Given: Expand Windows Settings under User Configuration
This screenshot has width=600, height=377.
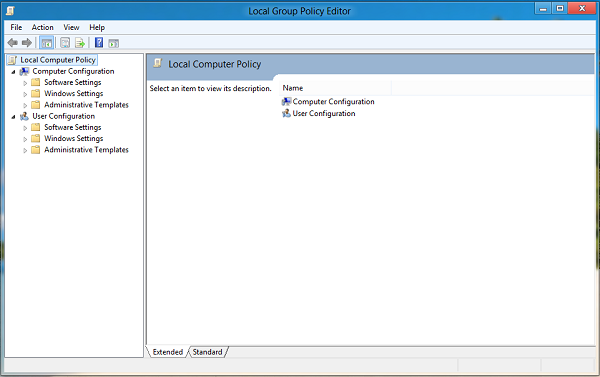Looking at the screenshot, I should tap(25, 139).
